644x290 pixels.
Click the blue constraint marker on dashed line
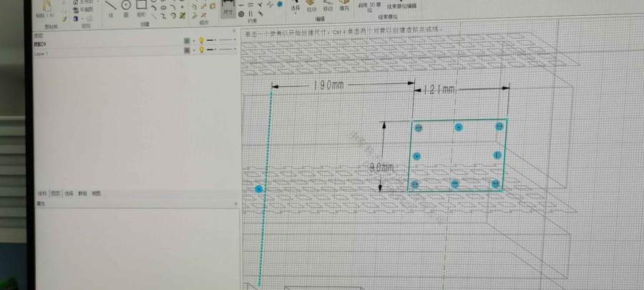(x=258, y=188)
